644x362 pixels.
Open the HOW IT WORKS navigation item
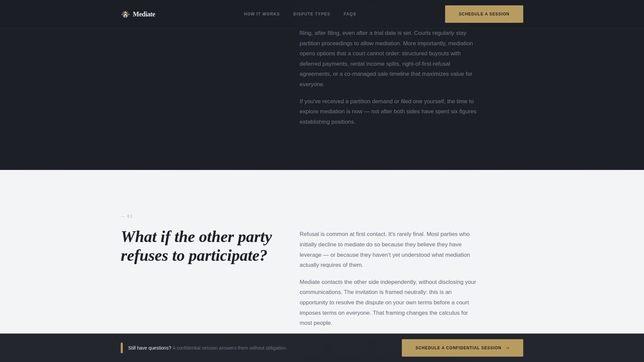coord(262,14)
